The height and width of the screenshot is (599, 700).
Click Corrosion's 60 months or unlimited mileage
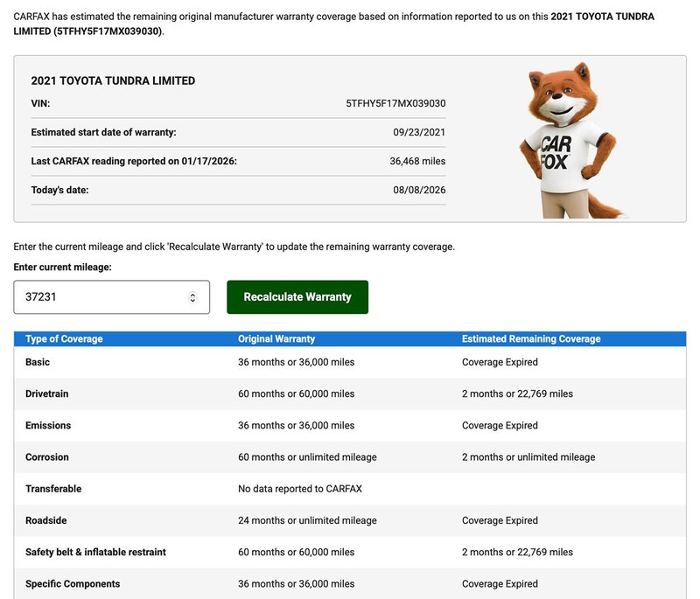pyautogui.click(x=307, y=457)
